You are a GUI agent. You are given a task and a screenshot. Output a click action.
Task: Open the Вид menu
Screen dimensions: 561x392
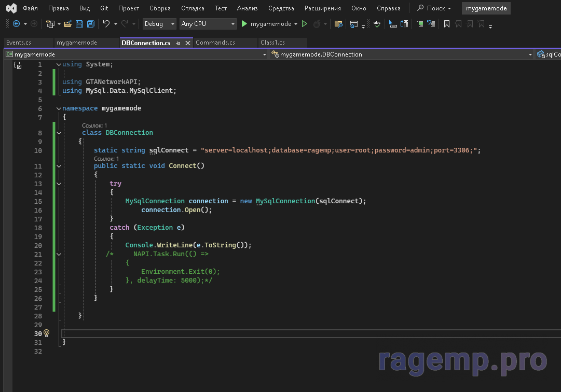pyautogui.click(x=85, y=8)
